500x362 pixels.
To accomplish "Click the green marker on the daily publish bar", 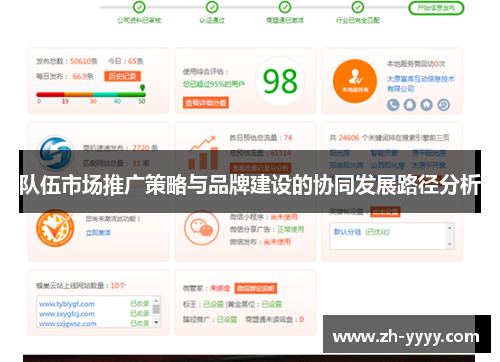I will 142,88.
